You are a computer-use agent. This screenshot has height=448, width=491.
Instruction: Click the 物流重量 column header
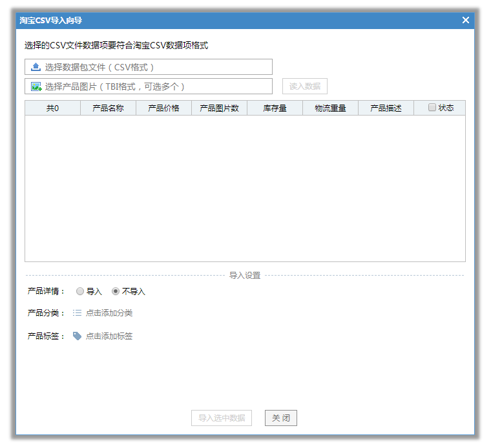(330, 108)
